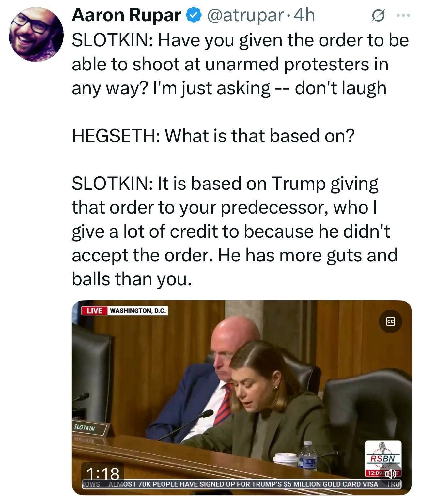Screen dimensions: 421x504
Task: Open Aaron Rupar's profile avatar
Action: [x=37, y=34]
